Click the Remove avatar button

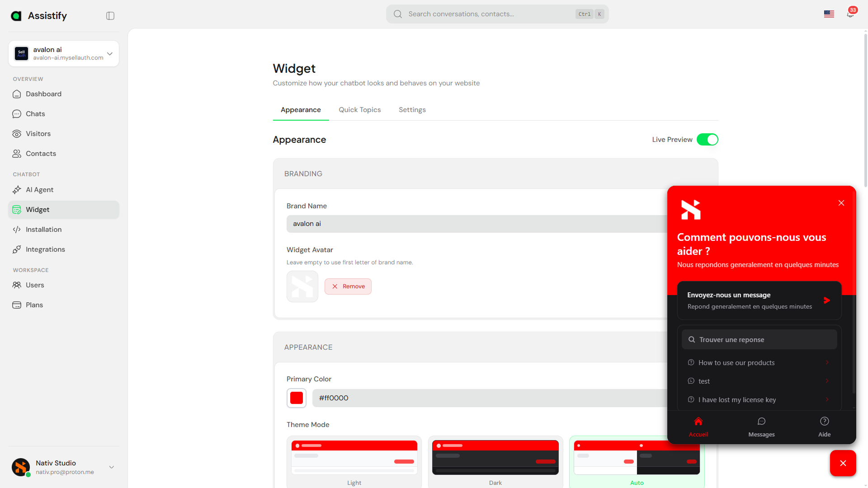click(x=348, y=286)
